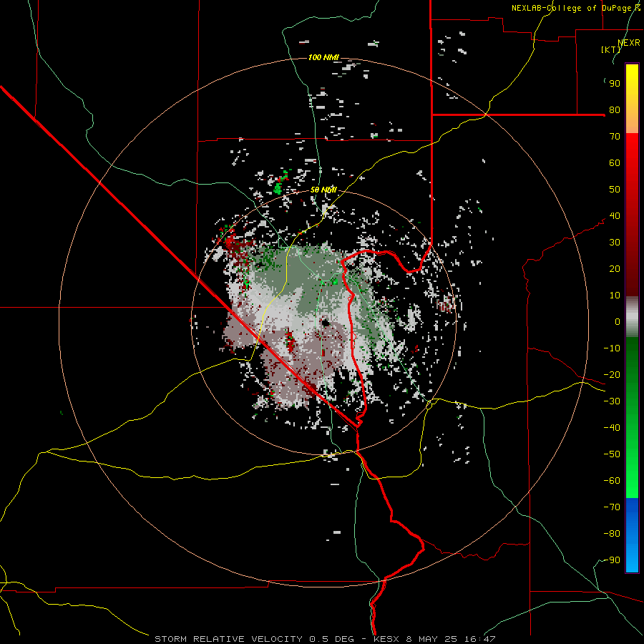This screenshot has width=644, height=644.
Task: Click the -40 scale value
Action: 612,428
